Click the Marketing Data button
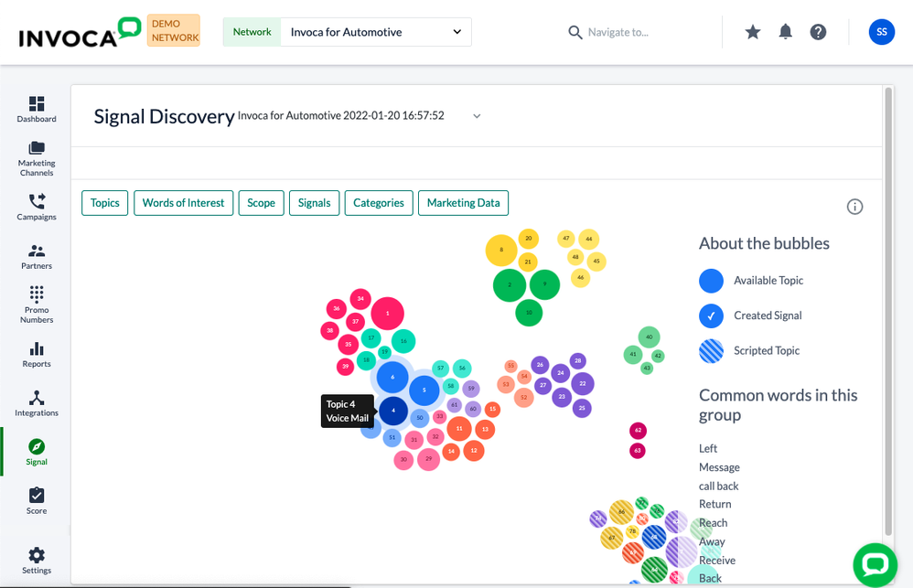Screen dimensions: 913x588 click(x=464, y=203)
